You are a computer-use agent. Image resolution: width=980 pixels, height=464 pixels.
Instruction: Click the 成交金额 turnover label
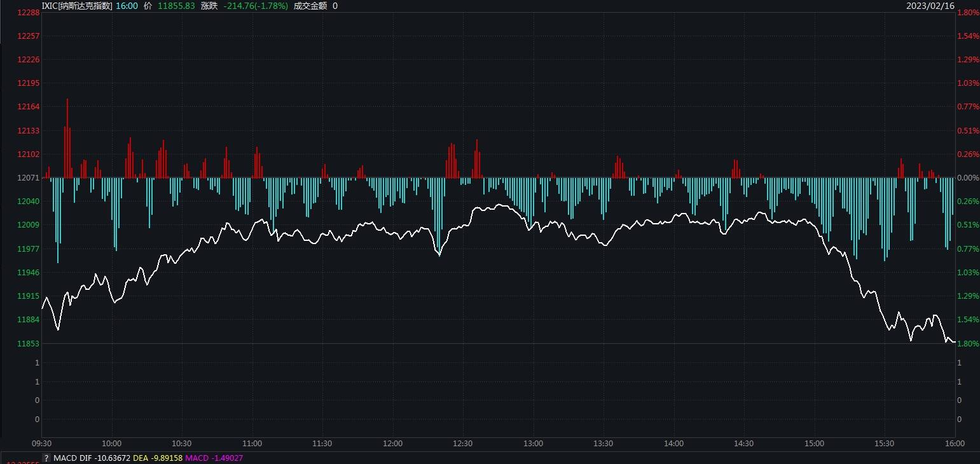pos(310,6)
